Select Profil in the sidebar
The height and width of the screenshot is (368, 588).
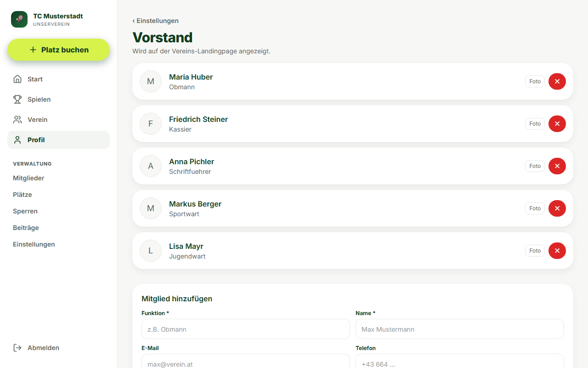click(58, 140)
